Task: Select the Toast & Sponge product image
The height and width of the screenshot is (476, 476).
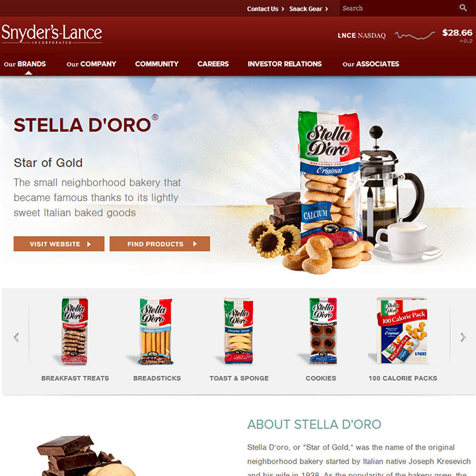Action: [x=238, y=331]
